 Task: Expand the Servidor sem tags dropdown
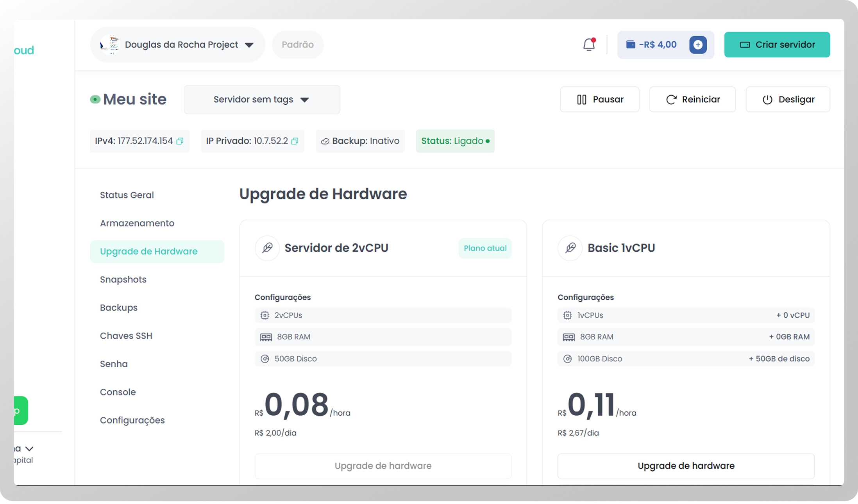click(262, 100)
